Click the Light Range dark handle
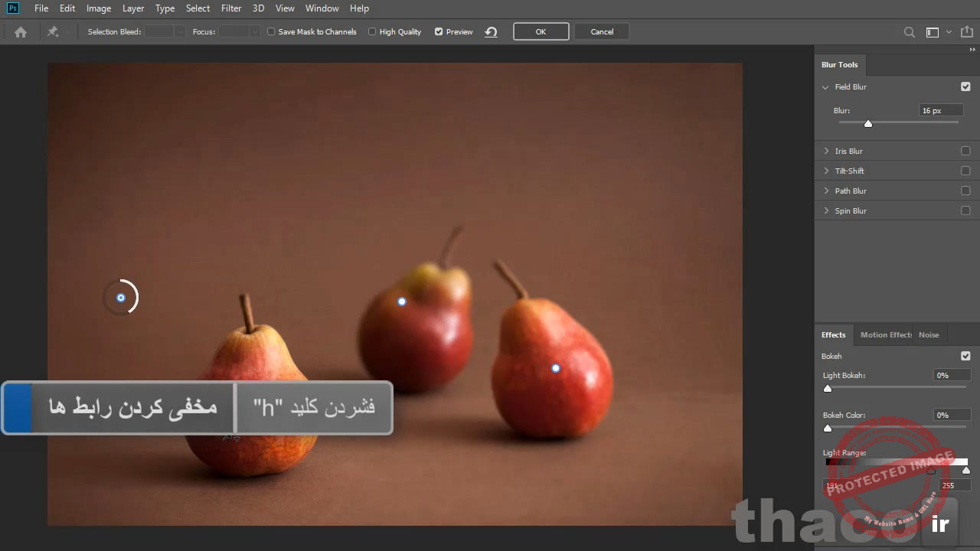 (931, 471)
